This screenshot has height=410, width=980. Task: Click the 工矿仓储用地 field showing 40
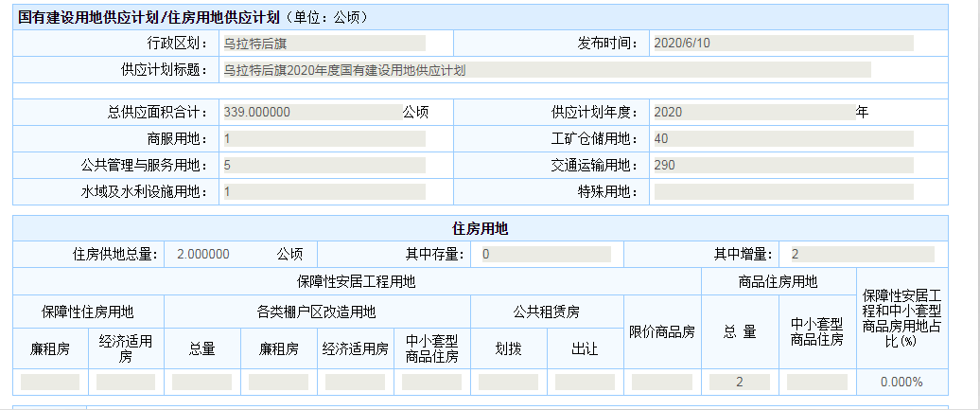tap(782, 139)
